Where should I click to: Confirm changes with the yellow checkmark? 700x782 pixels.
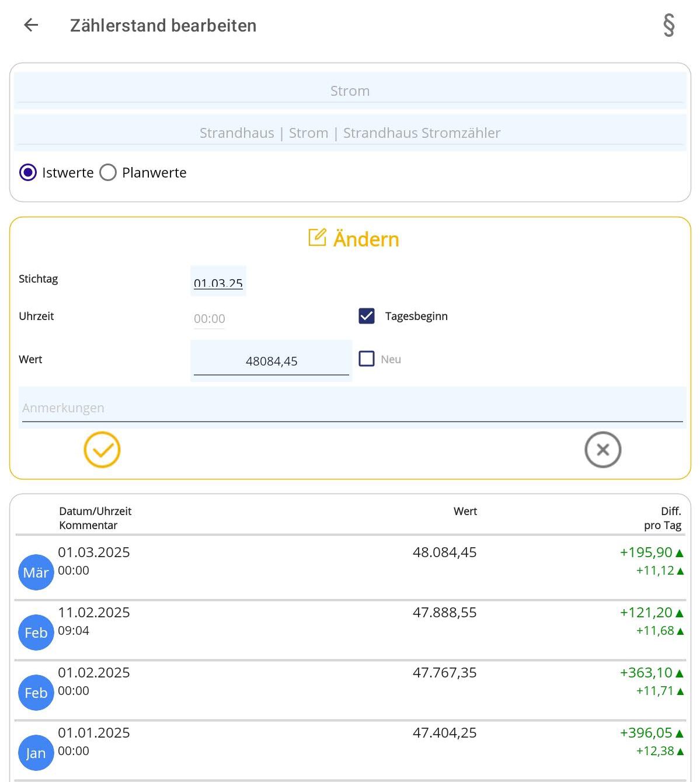click(x=102, y=450)
